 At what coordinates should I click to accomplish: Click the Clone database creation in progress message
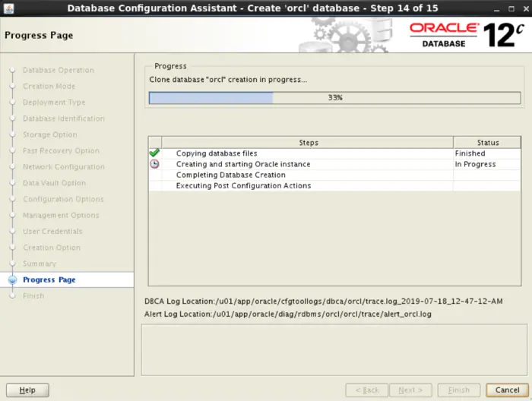click(228, 80)
